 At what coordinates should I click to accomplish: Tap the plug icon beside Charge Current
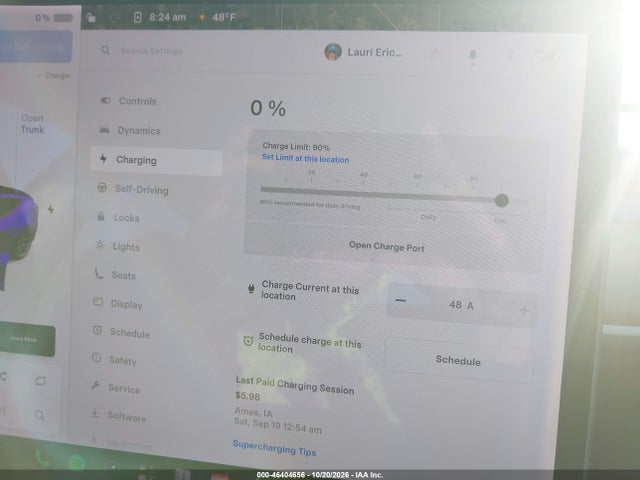(x=251, y=289)
